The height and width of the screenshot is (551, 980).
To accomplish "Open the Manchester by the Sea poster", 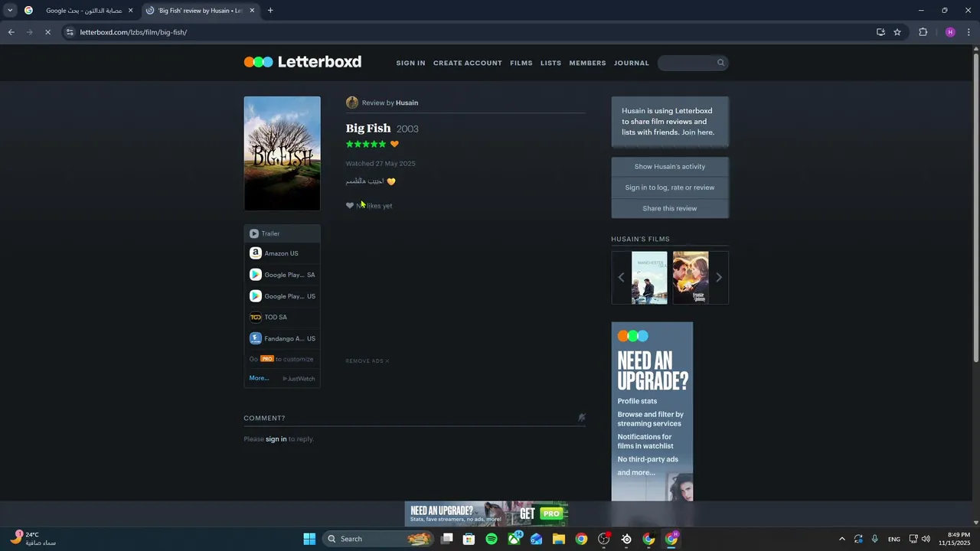I will (649, 277).
